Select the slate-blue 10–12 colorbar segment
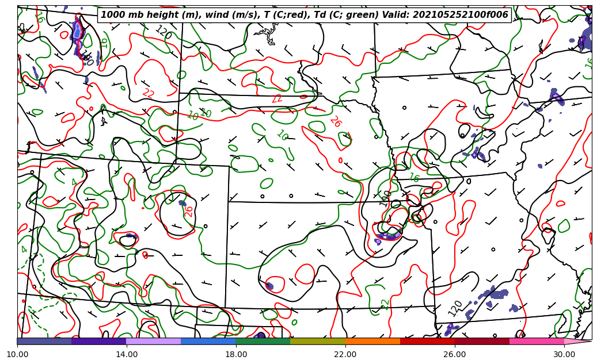Screen dimensions: 597x364 coord(44,341)
